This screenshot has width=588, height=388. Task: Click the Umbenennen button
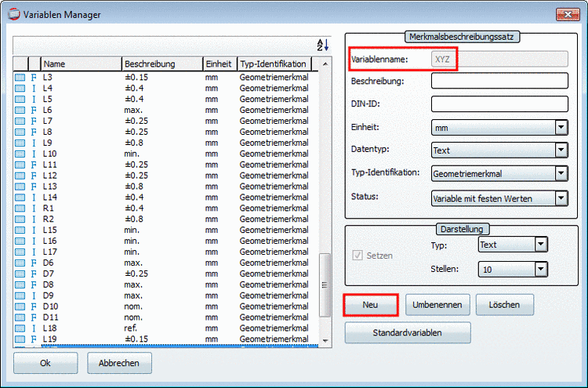point(437,305)
